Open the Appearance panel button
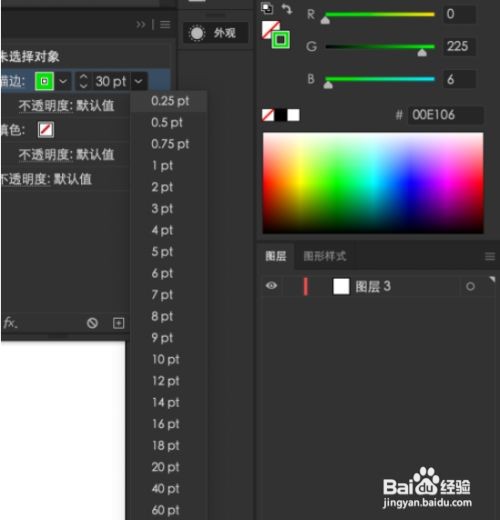The height and width of the screenshot is (520, 500). click(x=216, y=33)
